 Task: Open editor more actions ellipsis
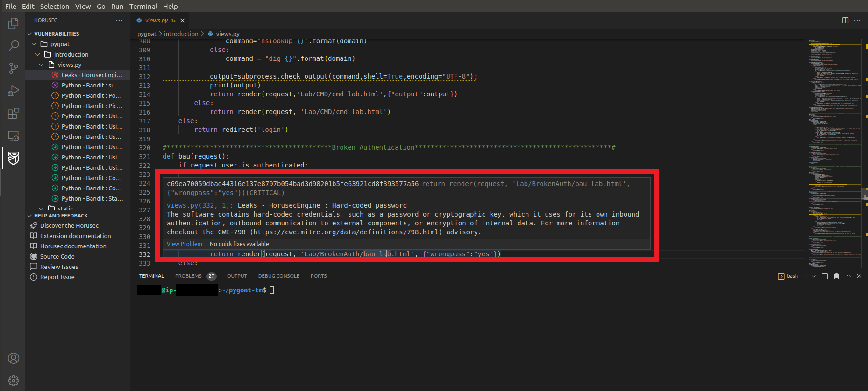pos(857,20)
